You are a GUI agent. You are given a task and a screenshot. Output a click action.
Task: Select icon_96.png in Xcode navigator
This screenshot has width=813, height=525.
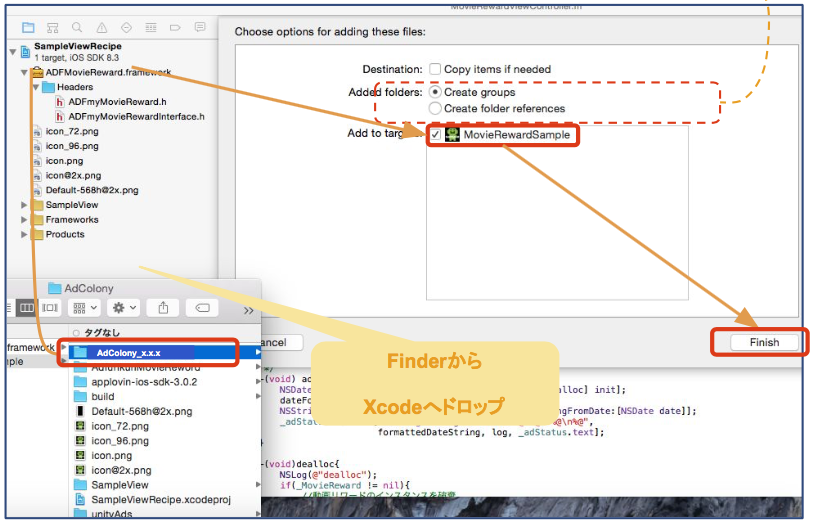tap(72, 146)
